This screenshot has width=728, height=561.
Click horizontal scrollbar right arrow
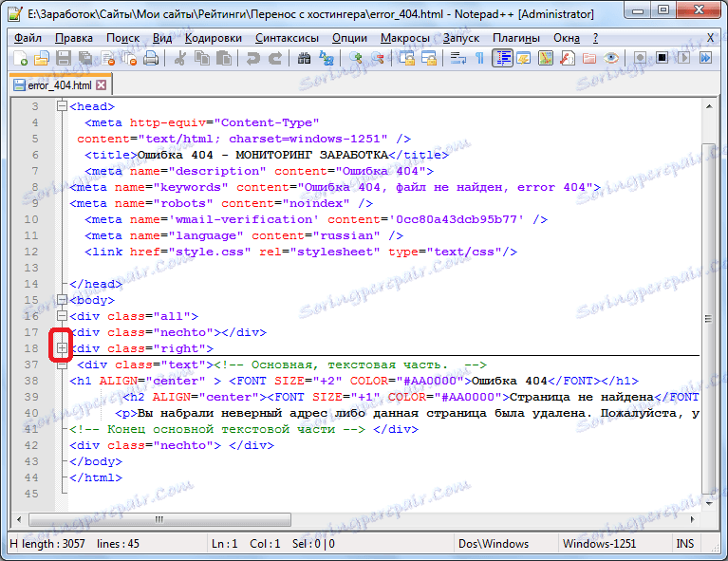coord(693,519)
